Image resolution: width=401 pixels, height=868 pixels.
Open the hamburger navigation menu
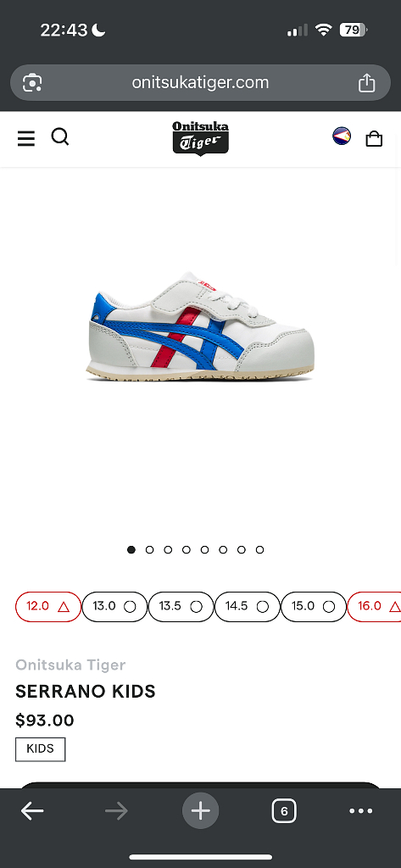(x=26, y=138)
